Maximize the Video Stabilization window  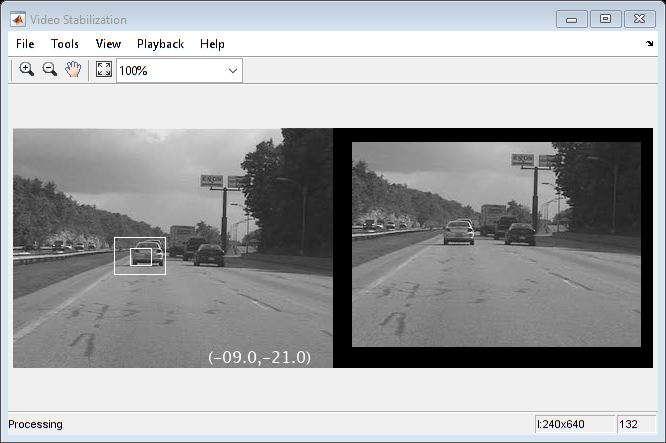[605, 19]
